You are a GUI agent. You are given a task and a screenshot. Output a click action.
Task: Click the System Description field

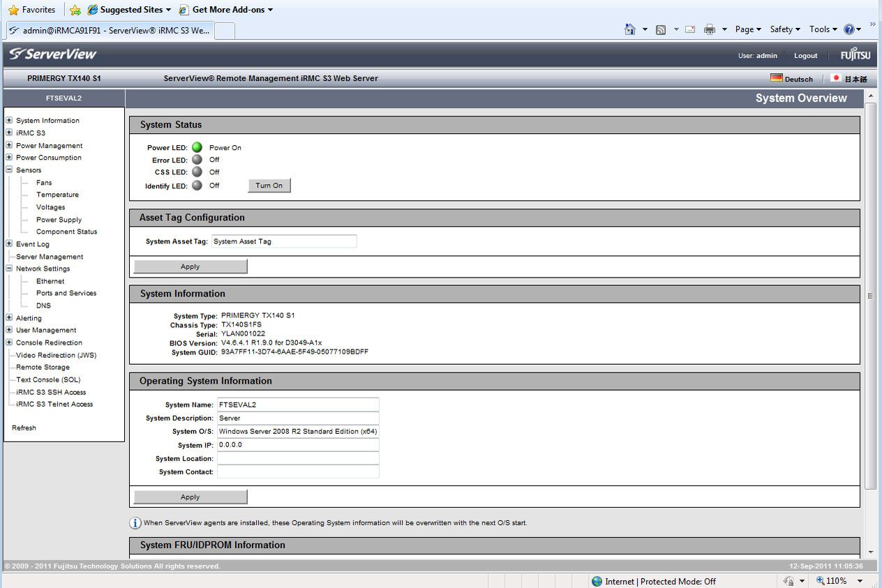[298, 418]
